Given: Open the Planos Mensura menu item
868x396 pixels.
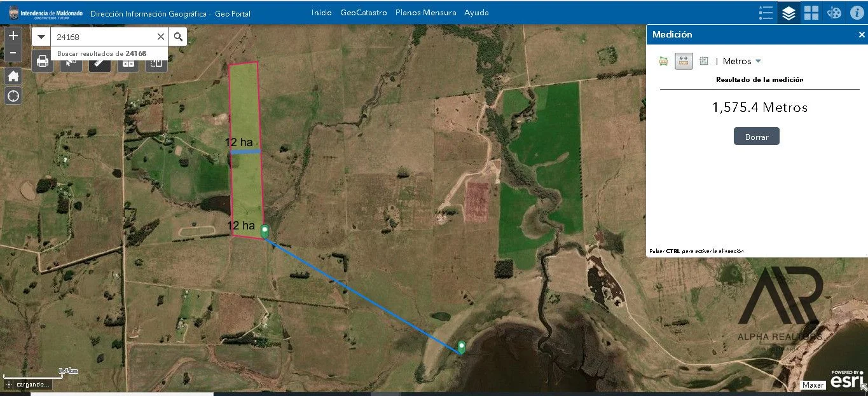Looking at the screenshot, I should click(425, 13).
